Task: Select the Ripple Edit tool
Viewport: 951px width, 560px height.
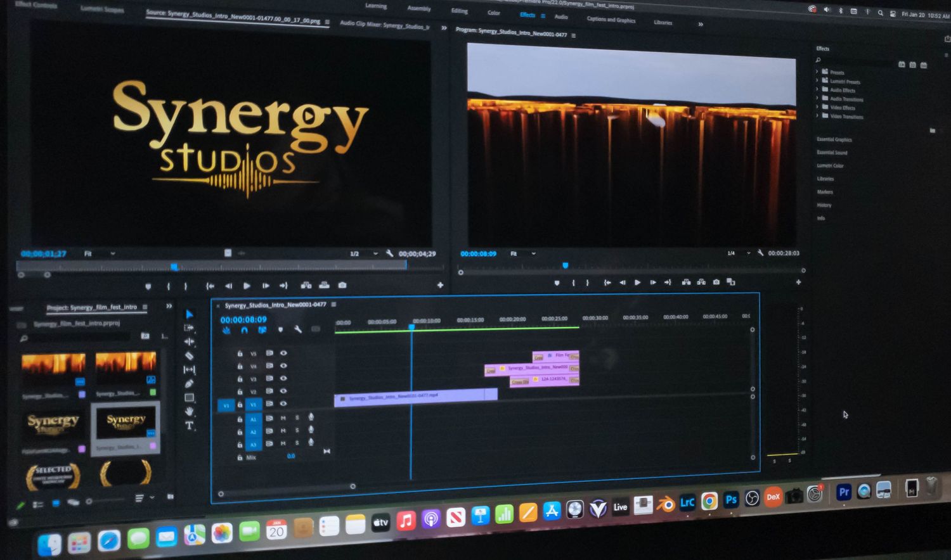Action: [x=189, y=342]
